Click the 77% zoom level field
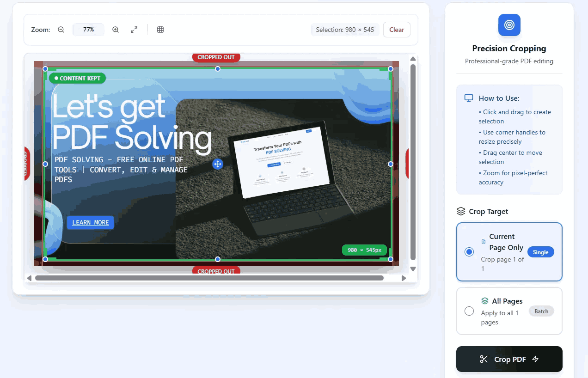The image size is (588, 378). [x=88, y=30]
